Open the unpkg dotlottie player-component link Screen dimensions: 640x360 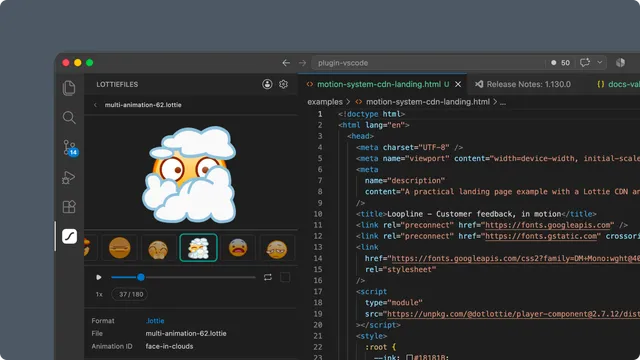(513, 314)
